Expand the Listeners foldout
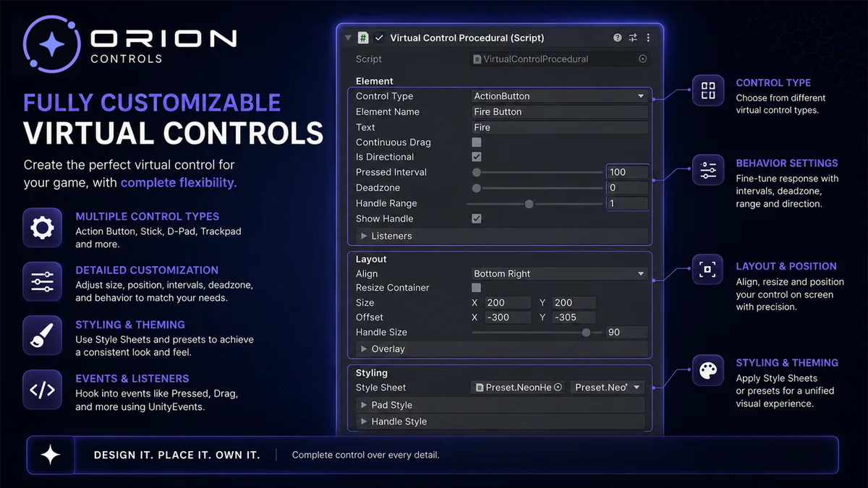The width and height of the screenshot is (868, 488). coord(364,236)
